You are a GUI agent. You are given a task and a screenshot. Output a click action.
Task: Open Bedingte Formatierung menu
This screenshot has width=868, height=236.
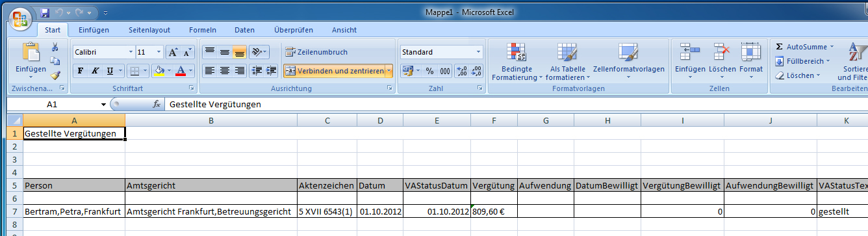pos(517,61)
